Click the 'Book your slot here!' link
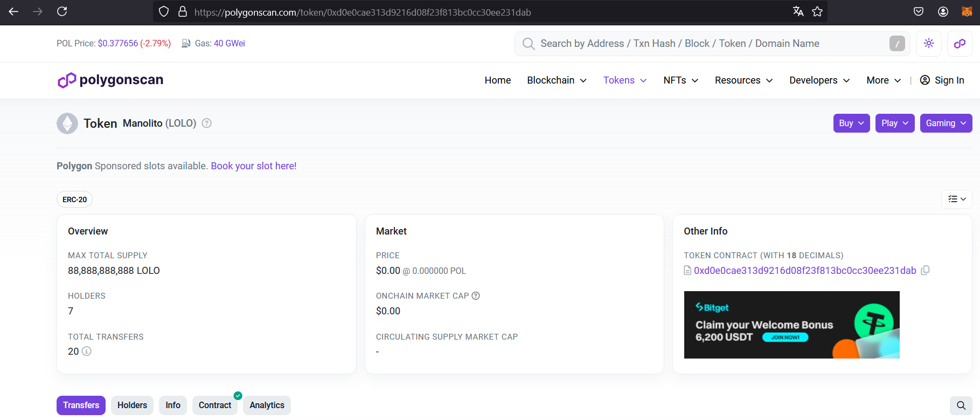Screen dimensions: 980x420 [x=253, y=166]
